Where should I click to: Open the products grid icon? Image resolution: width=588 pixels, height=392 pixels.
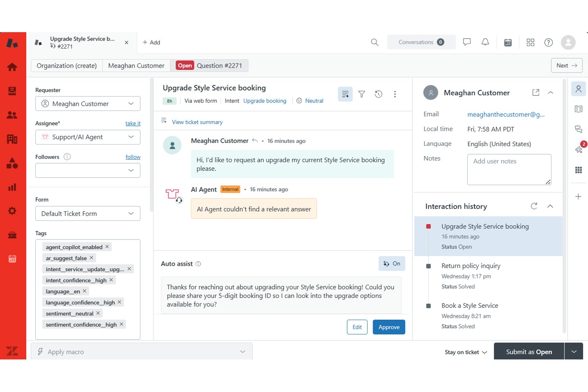530,42
